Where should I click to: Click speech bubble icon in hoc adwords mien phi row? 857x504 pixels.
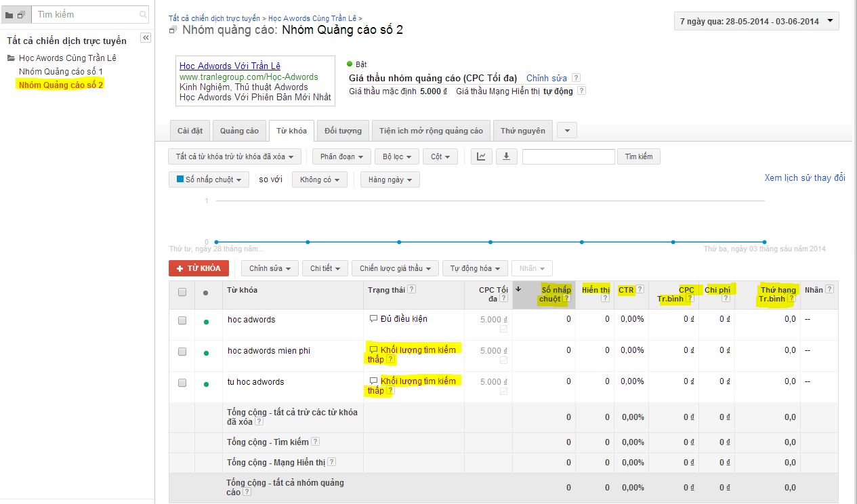pos(373,350)
